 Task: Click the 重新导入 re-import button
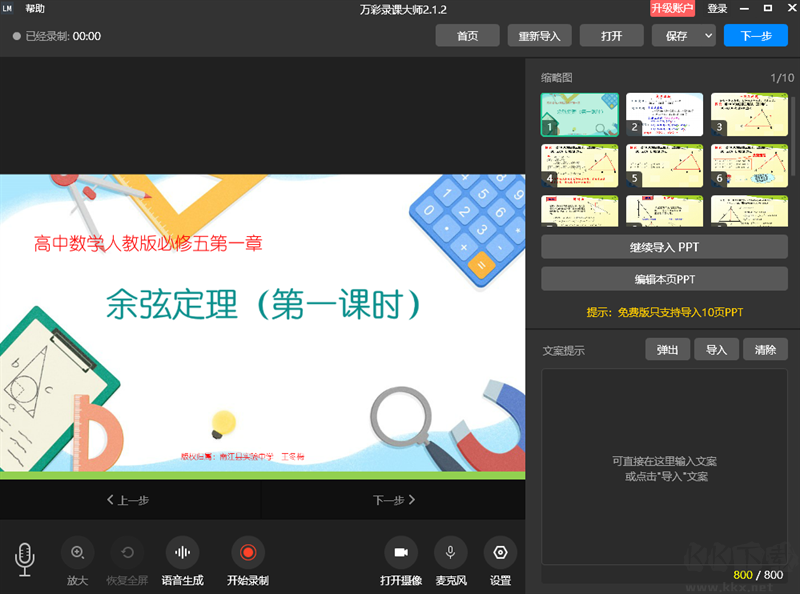(x=539, y=35)
